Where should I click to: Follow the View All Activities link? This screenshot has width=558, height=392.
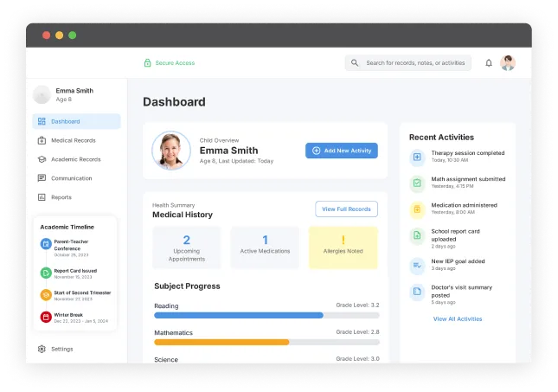(x=458, y=318)
